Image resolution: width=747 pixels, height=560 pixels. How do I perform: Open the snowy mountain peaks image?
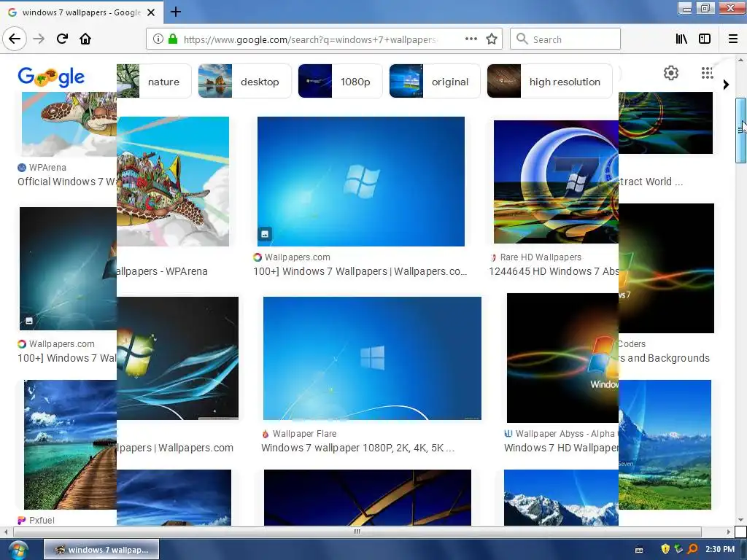(561, 497)
